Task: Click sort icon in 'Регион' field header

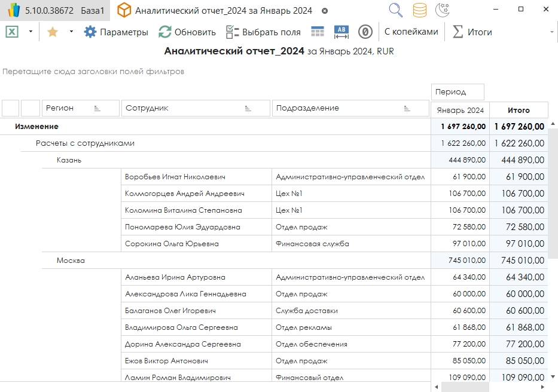Action: click(x=97, y=108)
